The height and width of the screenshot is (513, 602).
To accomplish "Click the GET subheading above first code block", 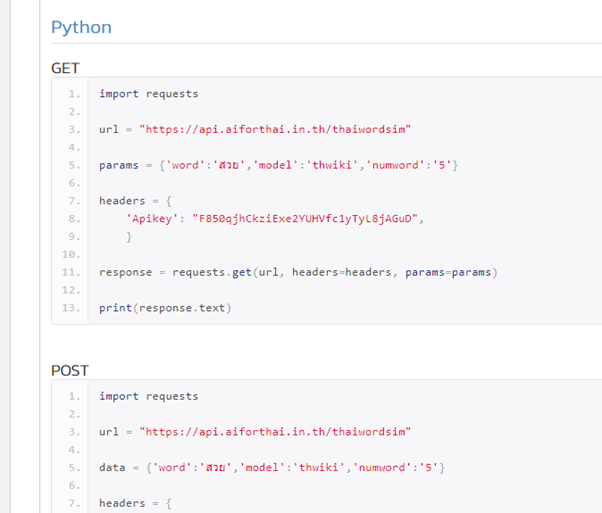I will (65, 68).
